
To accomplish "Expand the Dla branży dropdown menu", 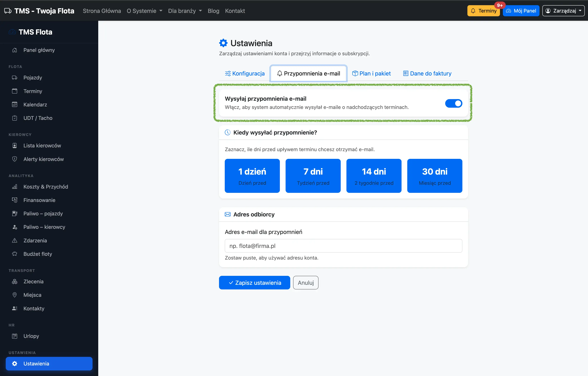I will (x=185, y=11).
